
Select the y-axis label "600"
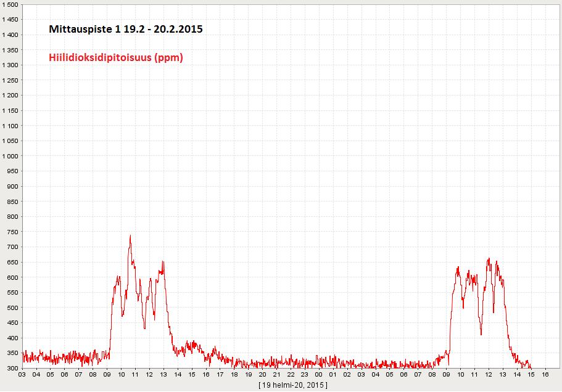12,277
